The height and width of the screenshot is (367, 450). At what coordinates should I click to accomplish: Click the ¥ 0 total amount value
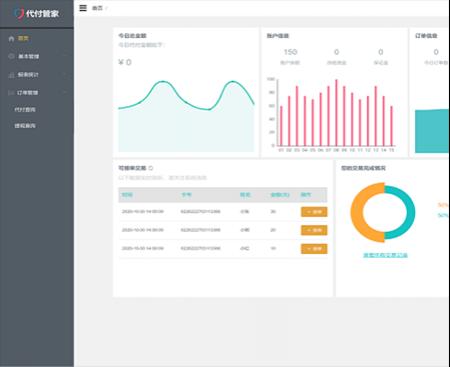pos(125,62)
